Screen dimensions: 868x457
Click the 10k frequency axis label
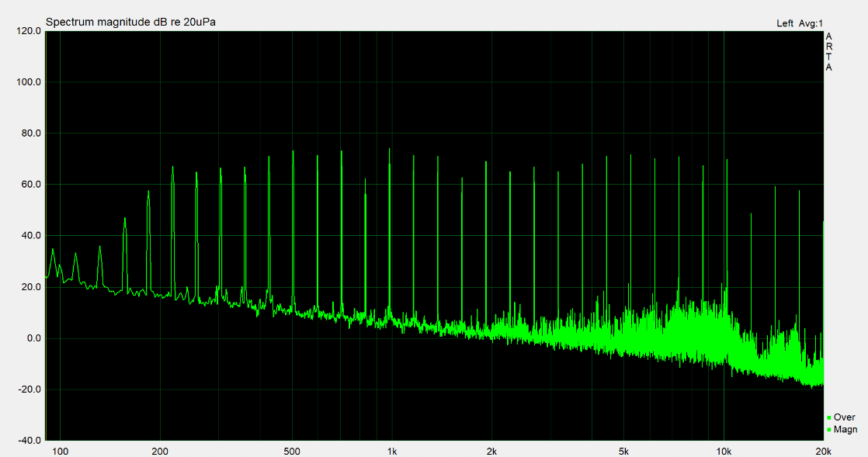coord(724,452)
